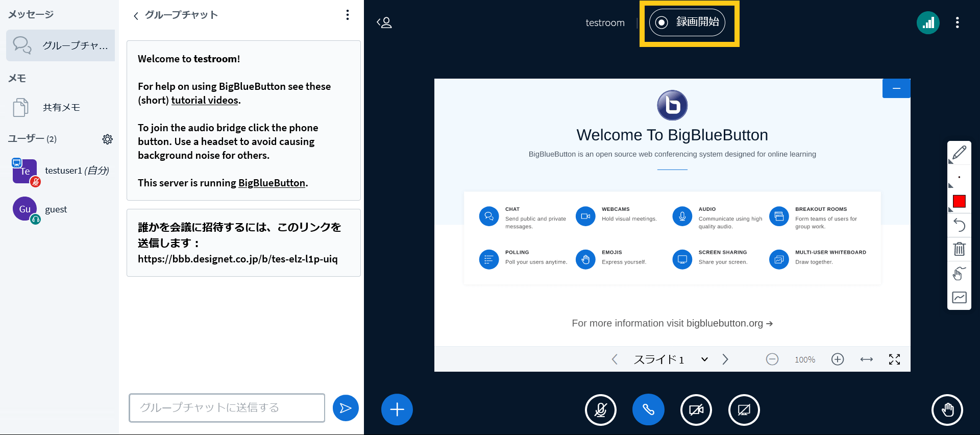980x435 pixels.
Task: Open グループチャ... in the messages list
Action: tap(61, 45)
